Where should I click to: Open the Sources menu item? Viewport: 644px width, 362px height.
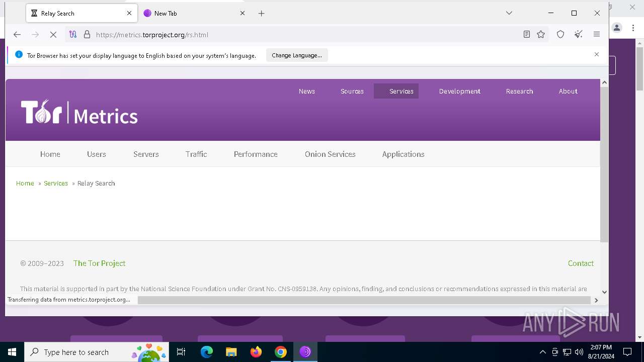[352, 91]
